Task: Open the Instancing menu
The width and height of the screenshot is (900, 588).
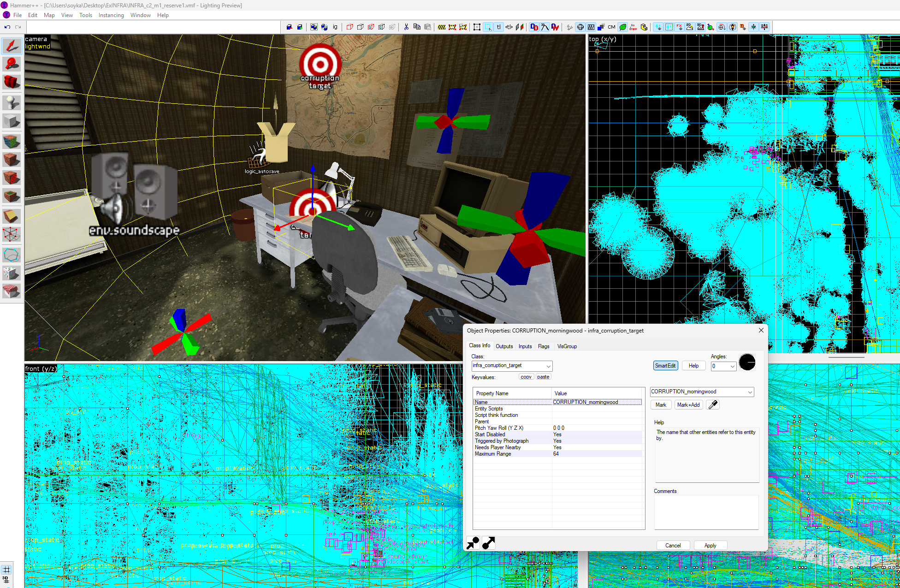Action: [111, 15]
